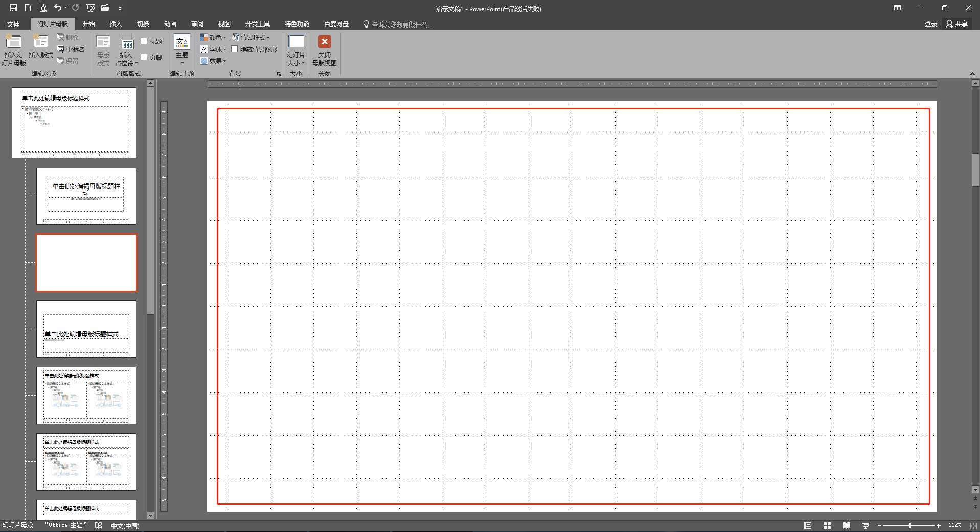Open the 文件 (File) menu

point(13,24)
